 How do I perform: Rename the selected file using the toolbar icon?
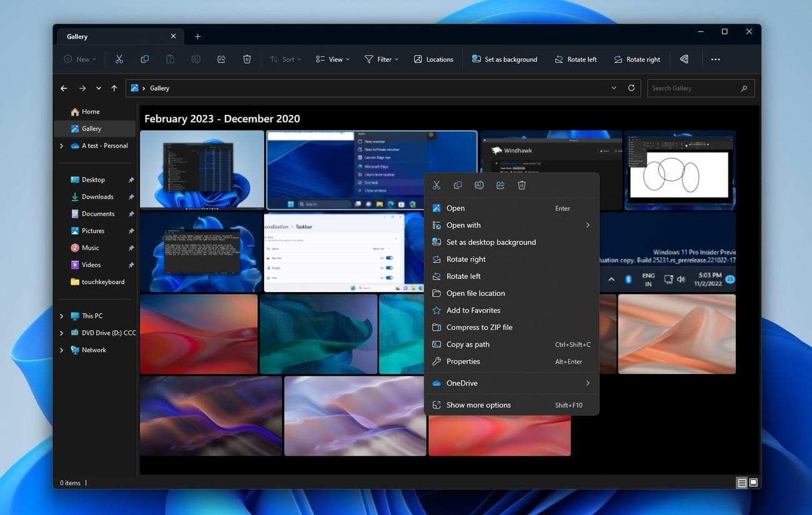[x=196, y=59]
